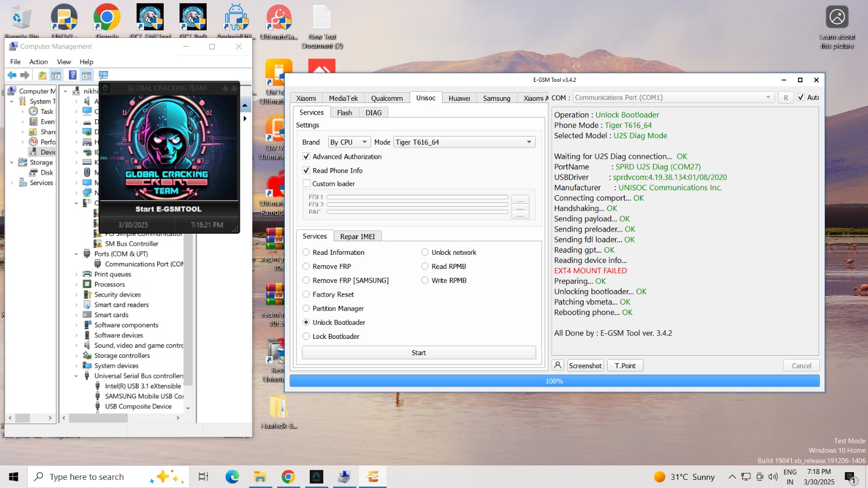Toggle the Read Phone Info checkbox
The height and width of the screenshot is (488, 868).
pyautogui.click(x=307, y=170)
